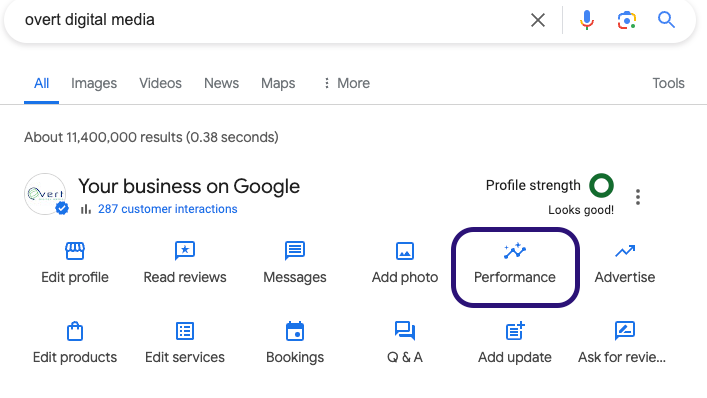The height and width of the screenshot is (398, 707).
Task: Go to the News tab
Action: pyautogui.click(x=221, y=83)
